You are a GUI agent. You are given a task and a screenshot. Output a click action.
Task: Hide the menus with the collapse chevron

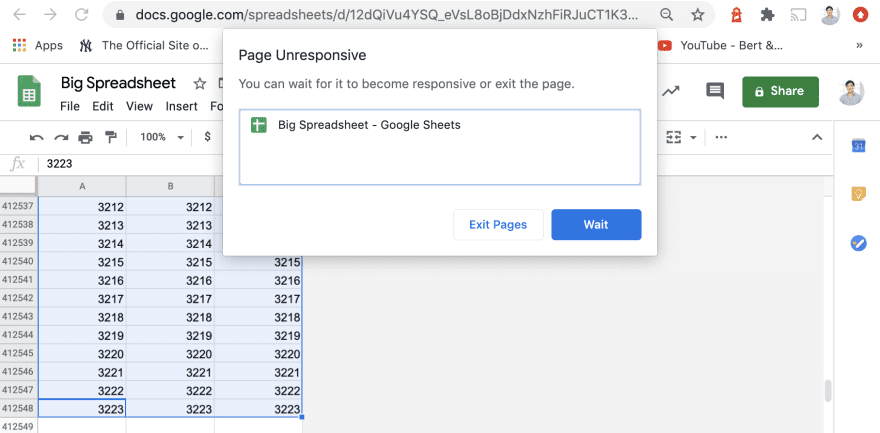[817, 137]
